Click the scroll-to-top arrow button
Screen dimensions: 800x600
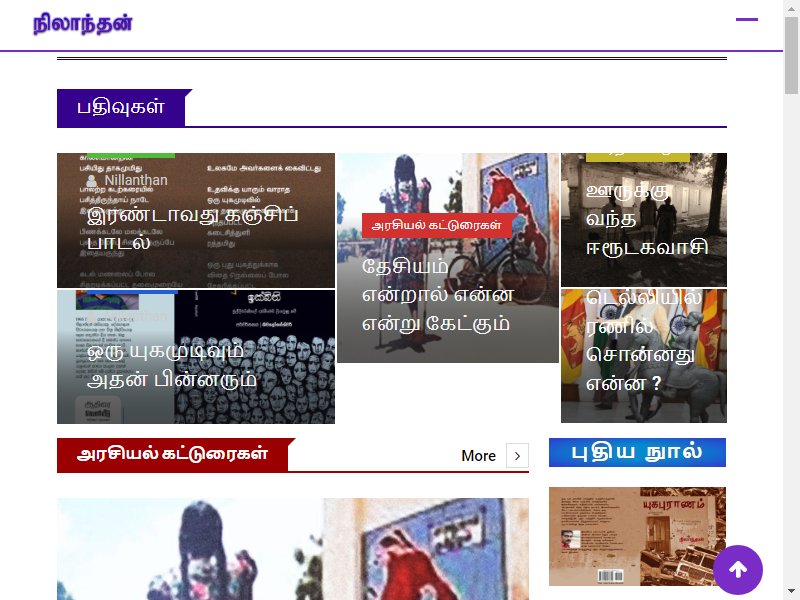pyautogui.click(x=738, y=569)
